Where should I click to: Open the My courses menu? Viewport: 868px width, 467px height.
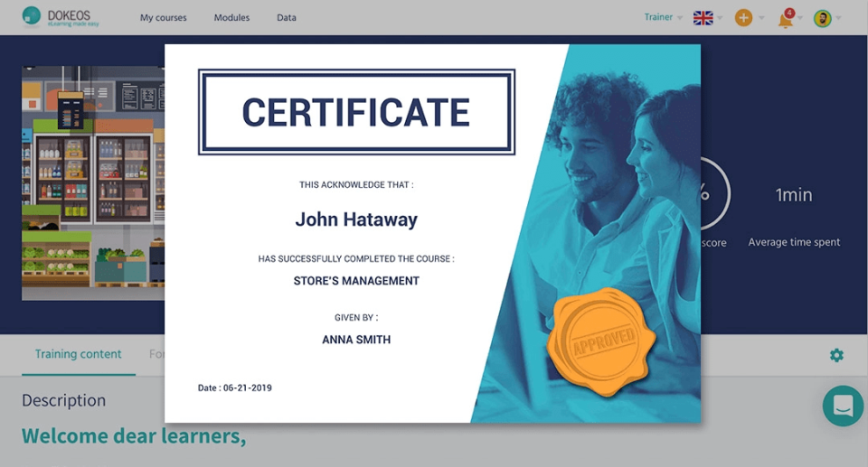pos(164,18)
